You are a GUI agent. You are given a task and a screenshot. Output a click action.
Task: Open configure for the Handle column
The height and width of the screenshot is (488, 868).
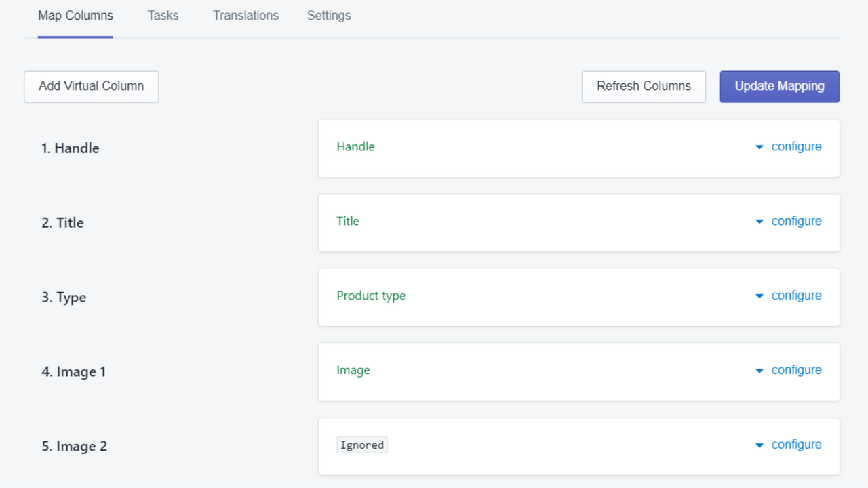pyautogui.click(x=796, y=146)
